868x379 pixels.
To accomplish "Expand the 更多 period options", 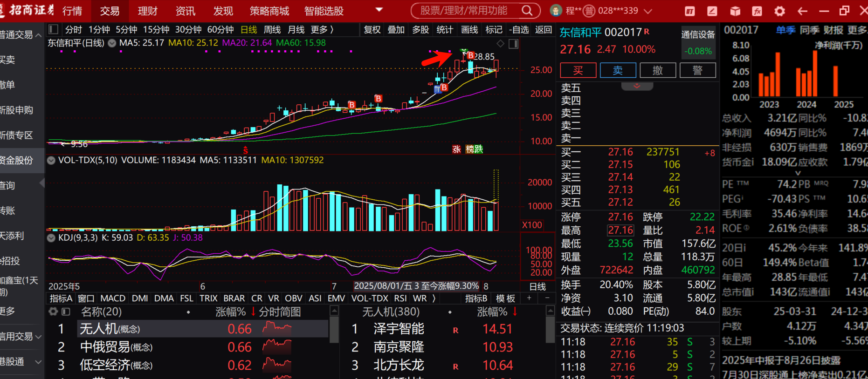I will point(322,30).
